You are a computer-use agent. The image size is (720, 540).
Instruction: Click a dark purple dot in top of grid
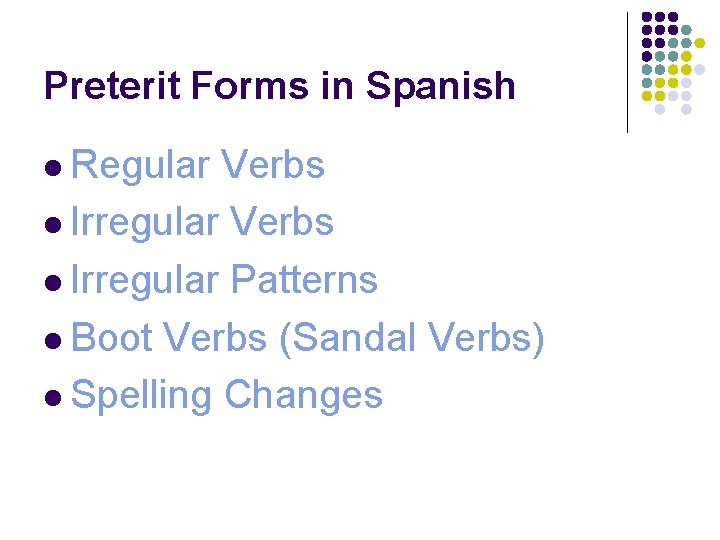pos(660,18)
